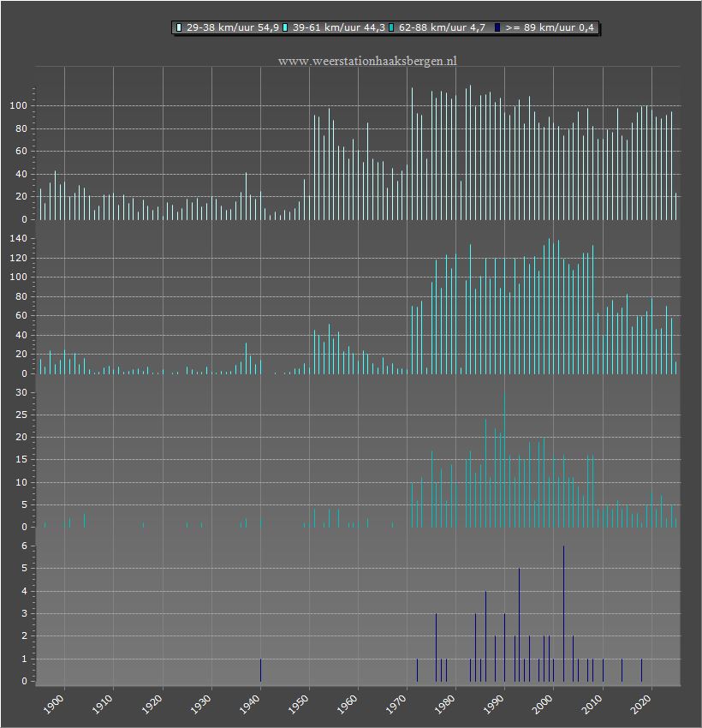Click the 30 y-axis value label
The height and width of the screenshot is (728, 702).
click(21, 393)
